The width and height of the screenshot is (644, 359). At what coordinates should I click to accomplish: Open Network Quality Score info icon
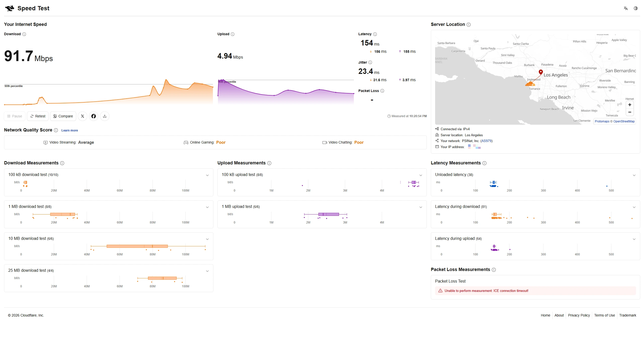coord(56,130)
